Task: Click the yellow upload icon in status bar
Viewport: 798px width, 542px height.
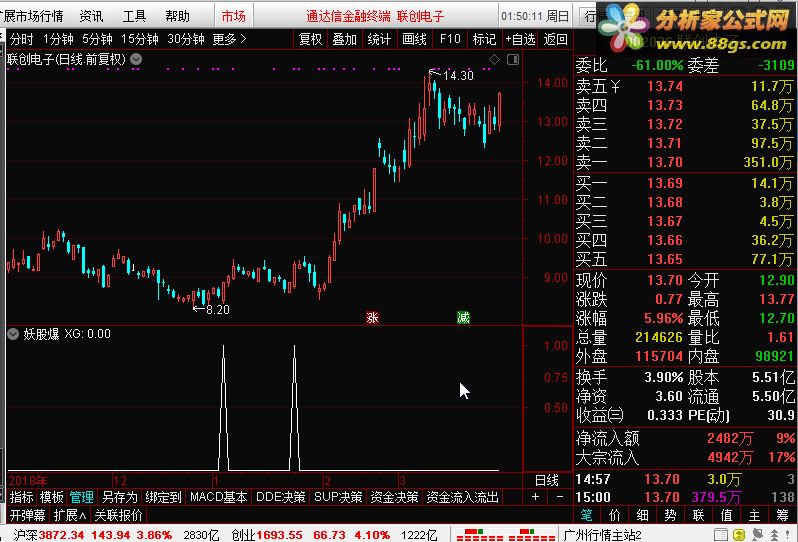Action: point(739,535)
